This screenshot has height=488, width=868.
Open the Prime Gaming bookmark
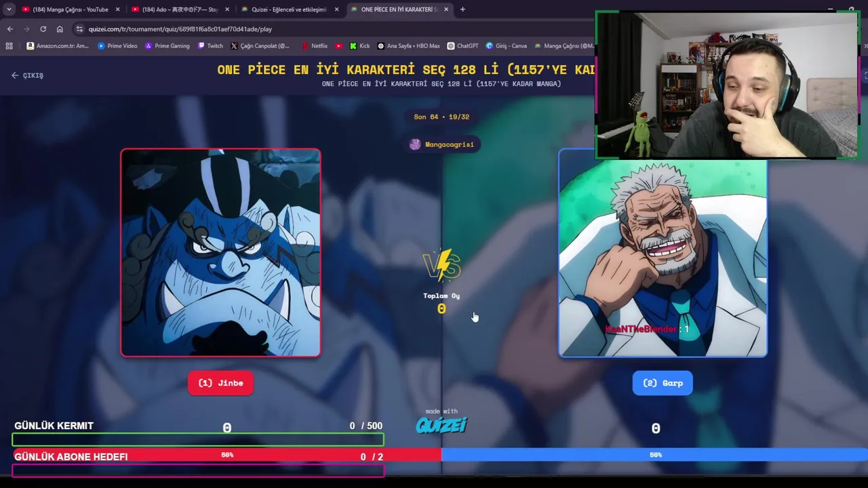click(x=167, y=46)
